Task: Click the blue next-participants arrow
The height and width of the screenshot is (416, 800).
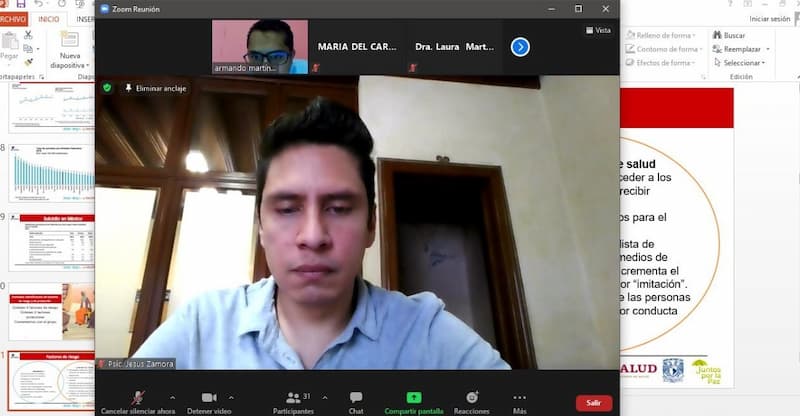Action: 520,47
